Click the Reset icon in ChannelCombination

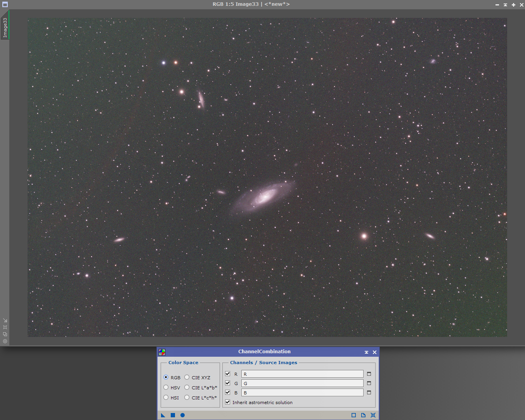click(373, 415)
